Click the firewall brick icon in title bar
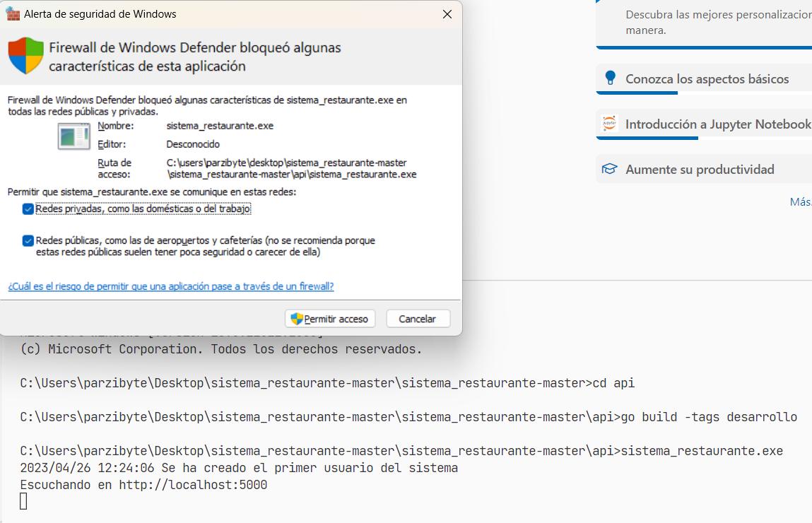812x523 pixels. tap(13, 14)
